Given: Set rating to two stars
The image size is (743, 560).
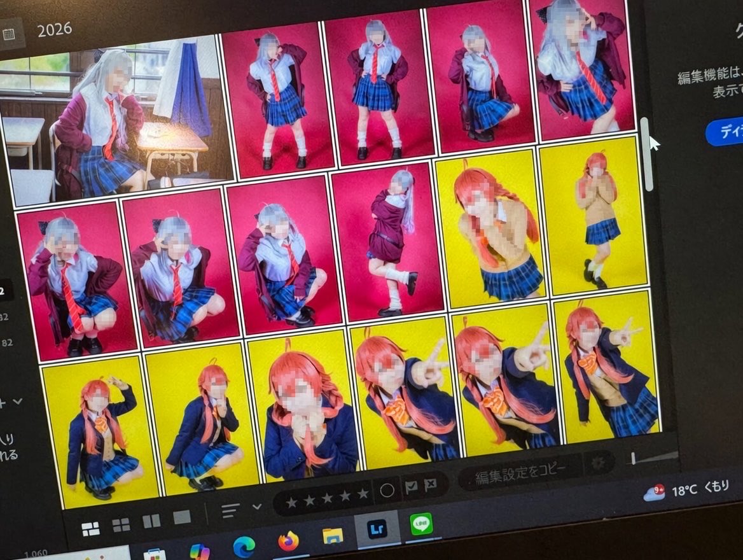Looking at the screenshot, I should (309, 500).
